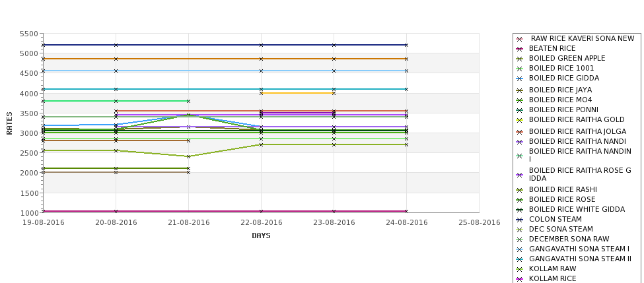Viewport: 644px width, 283px height.
Task: Click the 25-08-2016 date axis label
Action: 480,223
